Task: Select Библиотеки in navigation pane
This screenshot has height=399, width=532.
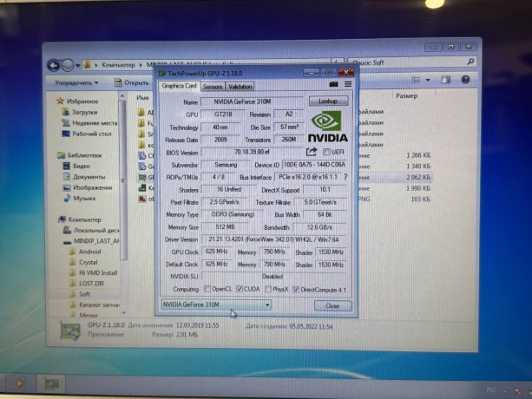Action: coord(80,155)
